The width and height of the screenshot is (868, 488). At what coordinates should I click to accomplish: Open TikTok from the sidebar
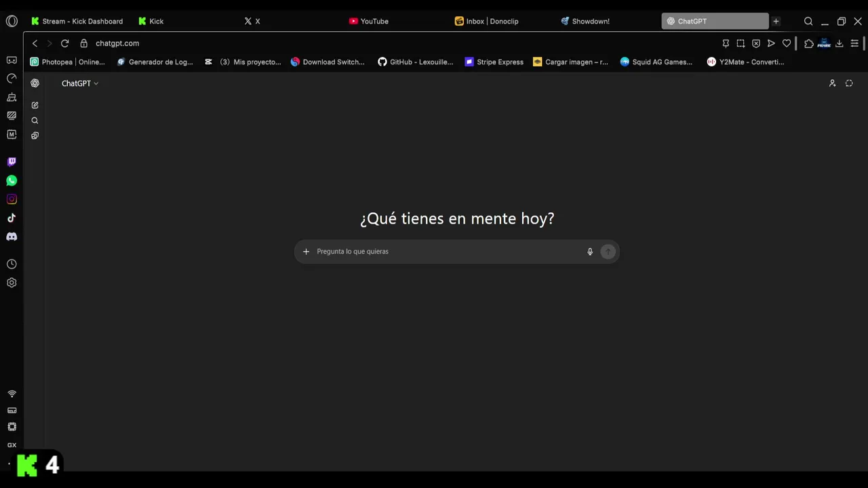click(x=12, y=218)
